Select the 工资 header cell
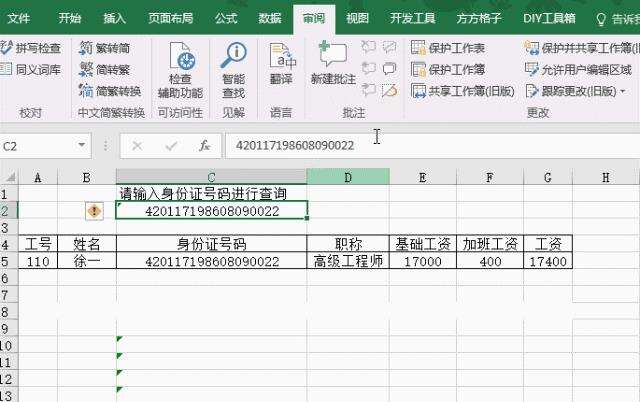This screenshot has height=402, width=640. click(x=548, y=244)
